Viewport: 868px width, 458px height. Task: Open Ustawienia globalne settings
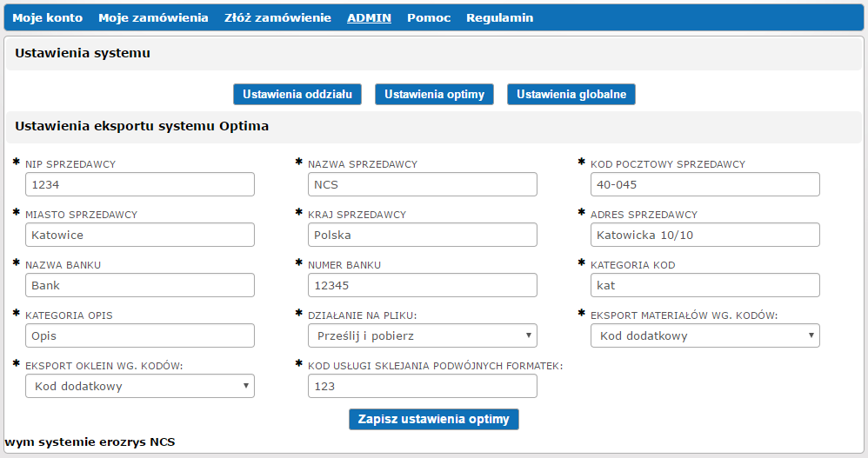tap(571, 94)
